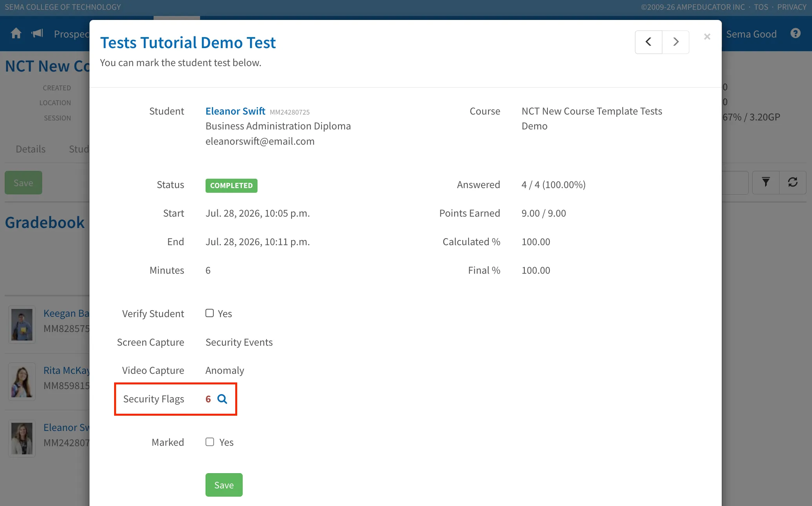The width and height of the screenshot is (812, 506).
Task: Open the Sema Good user menu
Action: coord(751,34)
